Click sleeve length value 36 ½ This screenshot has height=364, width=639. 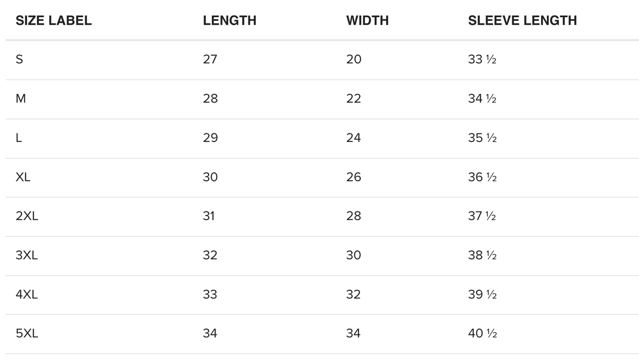(482, 177)
